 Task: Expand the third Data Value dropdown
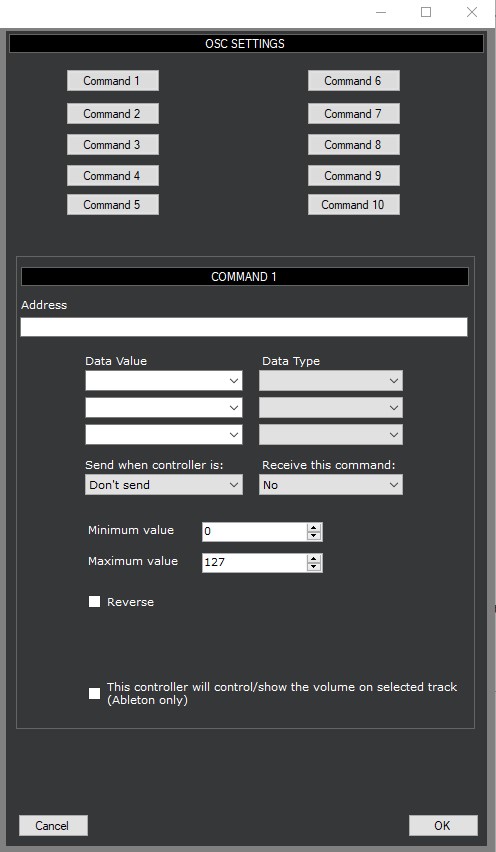(x=164, y=435)
